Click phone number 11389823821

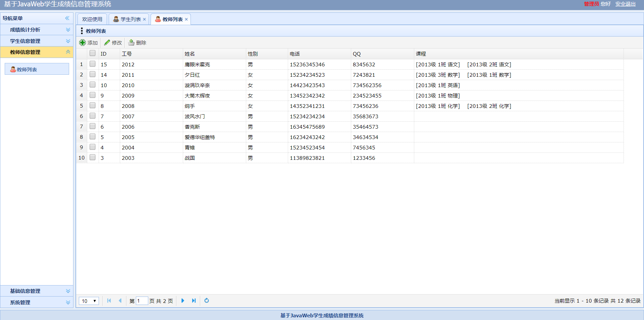pyautogui.click(x=307, y=158)
